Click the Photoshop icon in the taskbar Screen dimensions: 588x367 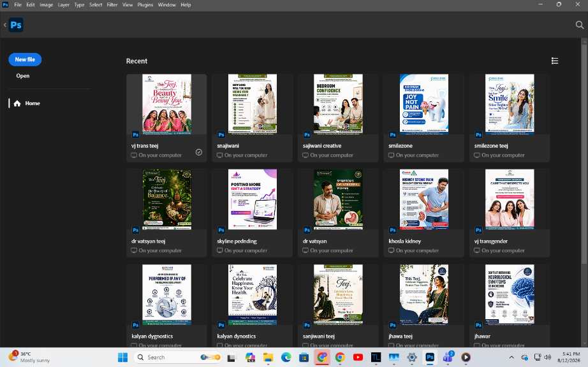[x=430, y=357]
